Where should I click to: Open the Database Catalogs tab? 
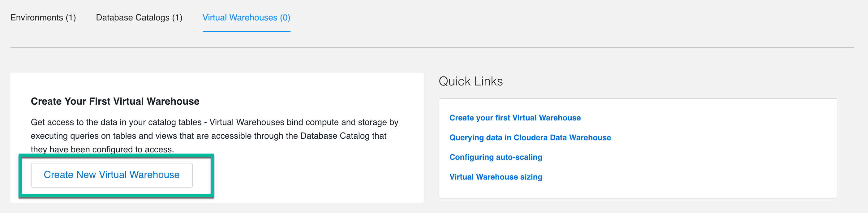[x=139, y=18]
